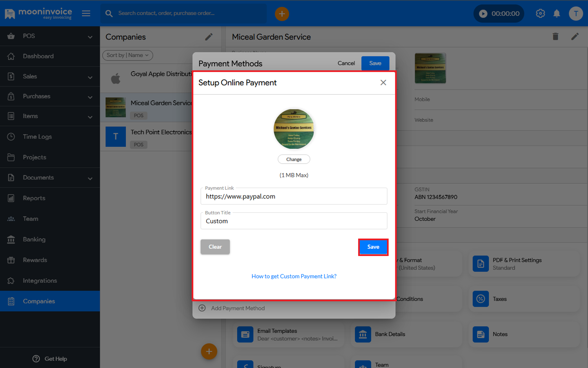
Task: Start the timer play button
Action: [x=483, y=13]
